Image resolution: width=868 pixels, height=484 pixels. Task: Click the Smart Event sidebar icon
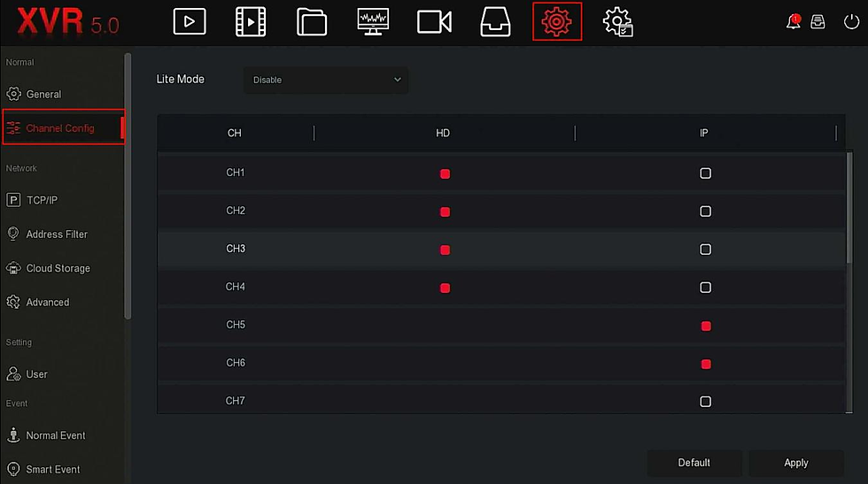(13, 469)
